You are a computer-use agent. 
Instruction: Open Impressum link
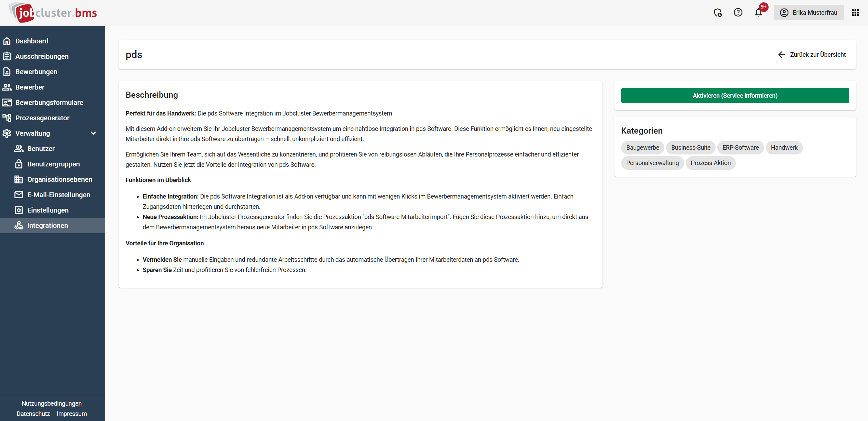[72, 414]
